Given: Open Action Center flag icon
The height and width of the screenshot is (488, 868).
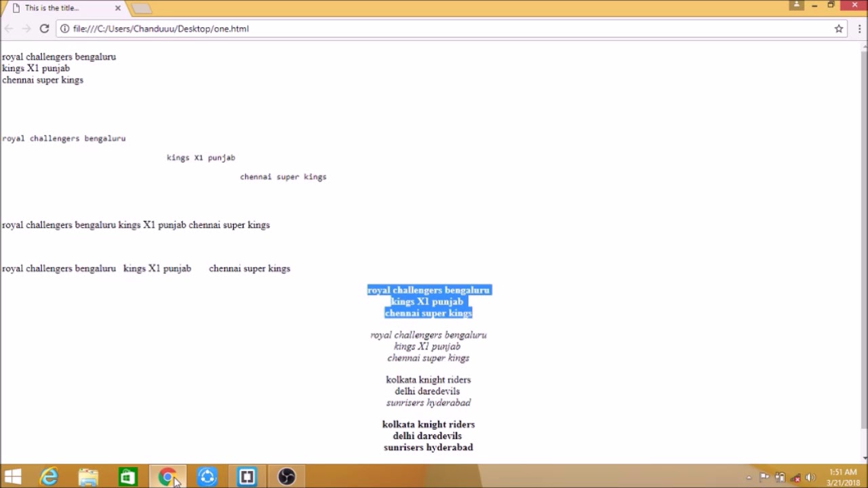Looking at the screenshot, I should pyautogui.click(x=764, y=477).
